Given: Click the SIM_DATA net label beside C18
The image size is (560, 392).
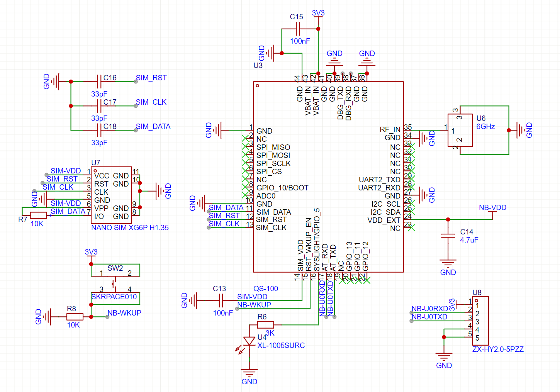Looking at the screenshot, I should (x=153, y=126).
